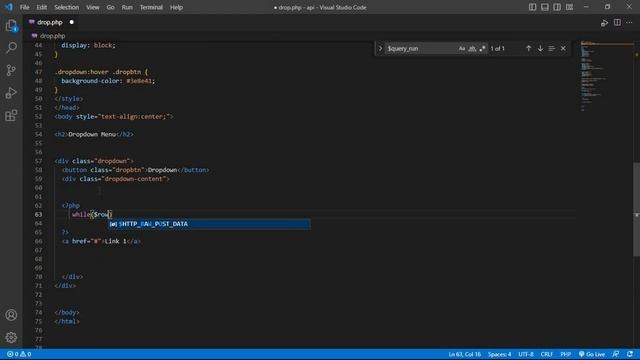This screenshot has width=640, height=360.
Task: Click CRLF end of line status
Action: [547, 354]
